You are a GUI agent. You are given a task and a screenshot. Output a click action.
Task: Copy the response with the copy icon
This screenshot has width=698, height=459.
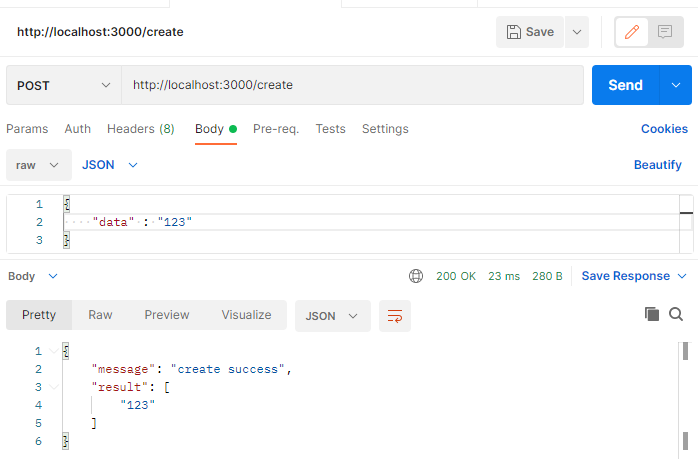(x=652, y=314)
